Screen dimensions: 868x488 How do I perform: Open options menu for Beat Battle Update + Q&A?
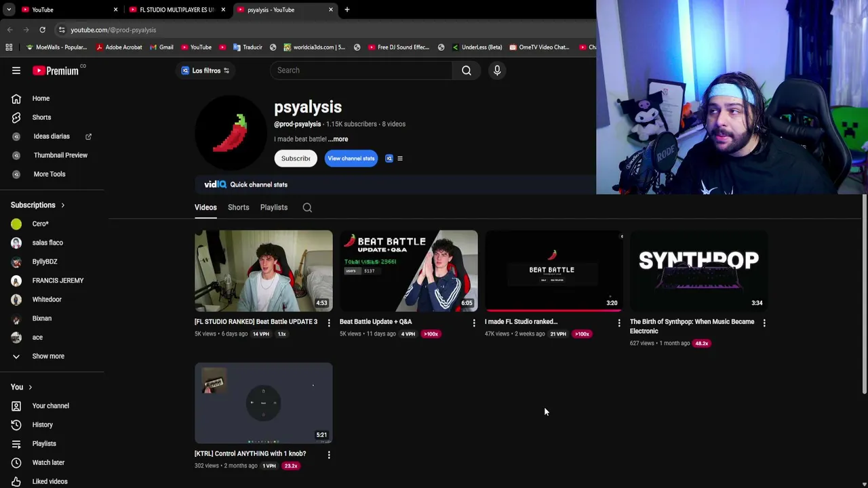474,323
